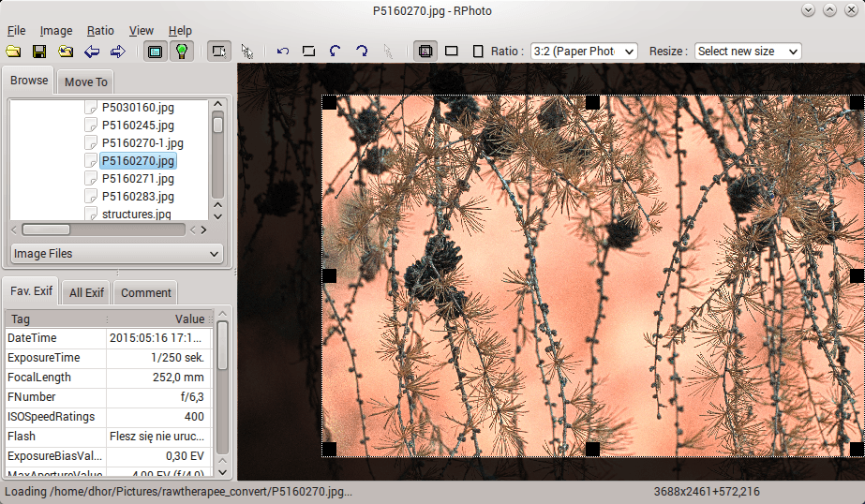Click file list scroll up arrow
Screen dimensions: 865x504
tap(218, 104)
